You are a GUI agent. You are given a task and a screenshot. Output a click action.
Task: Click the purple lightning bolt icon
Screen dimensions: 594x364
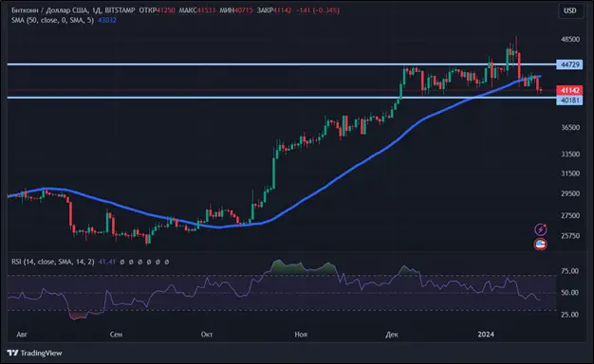[541, 228]
